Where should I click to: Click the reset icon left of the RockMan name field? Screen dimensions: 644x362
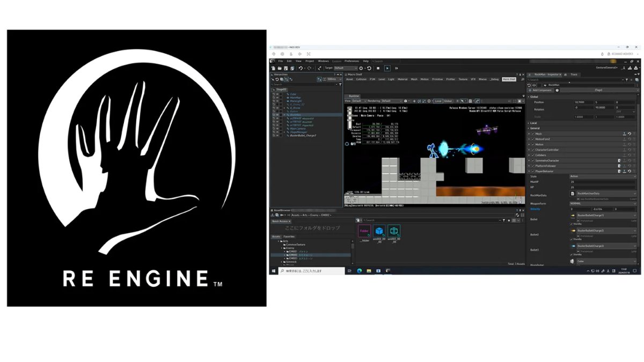529,85
